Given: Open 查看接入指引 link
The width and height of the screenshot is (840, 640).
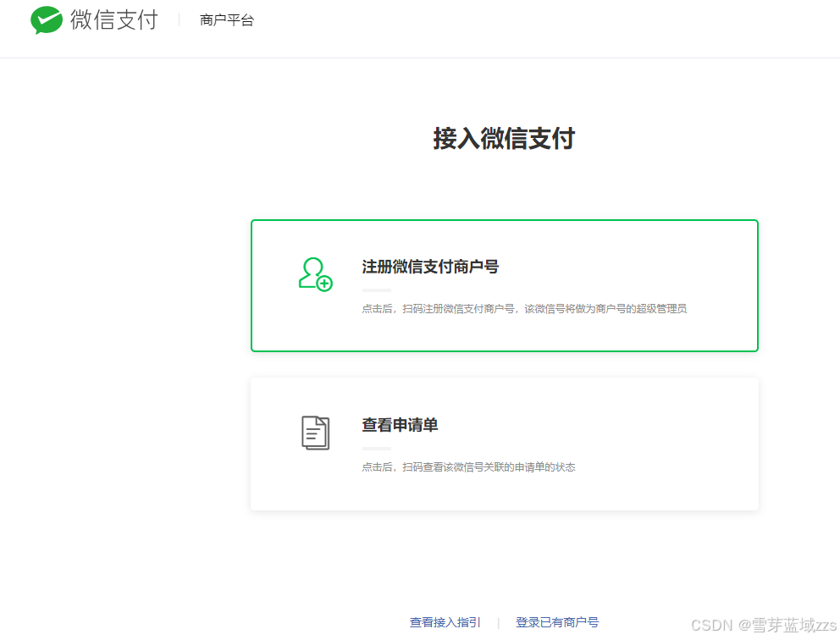Looking at the screenshot, I should pyautogui.click(x=445, y=622).
